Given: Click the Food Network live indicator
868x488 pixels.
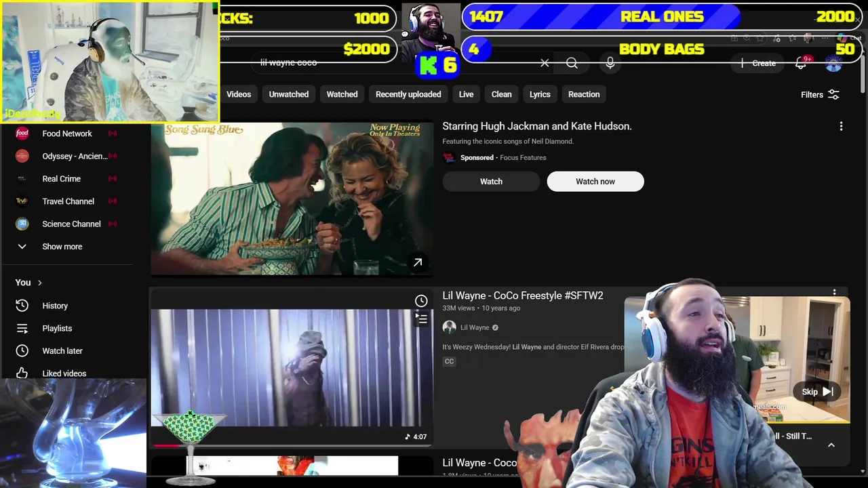Looking at the screenshot, I should coord(113,134).
